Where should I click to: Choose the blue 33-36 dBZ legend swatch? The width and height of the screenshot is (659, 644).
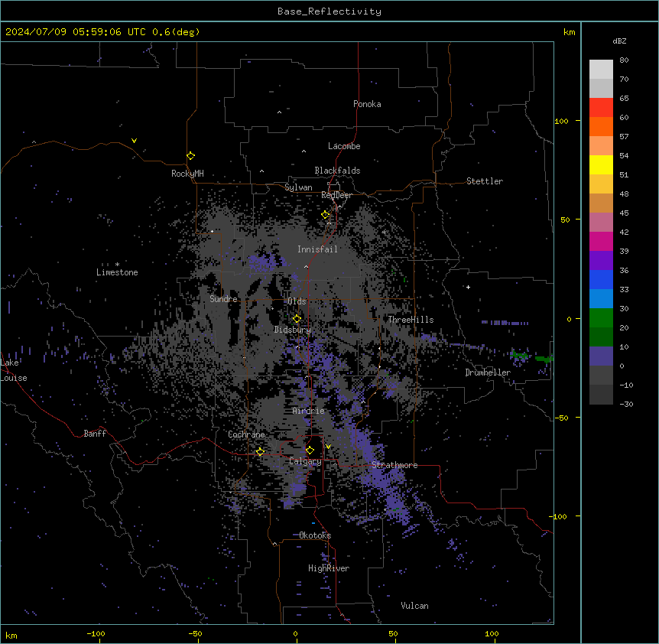click(601, 279)
